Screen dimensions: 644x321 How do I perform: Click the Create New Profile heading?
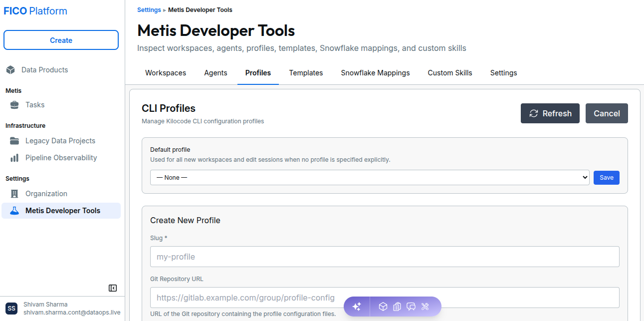185,221
